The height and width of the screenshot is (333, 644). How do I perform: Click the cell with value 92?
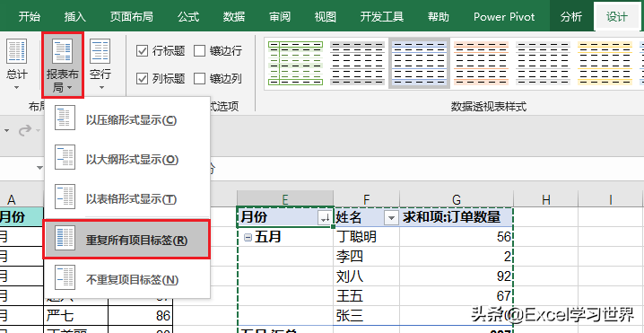click(x=457, y=276)
